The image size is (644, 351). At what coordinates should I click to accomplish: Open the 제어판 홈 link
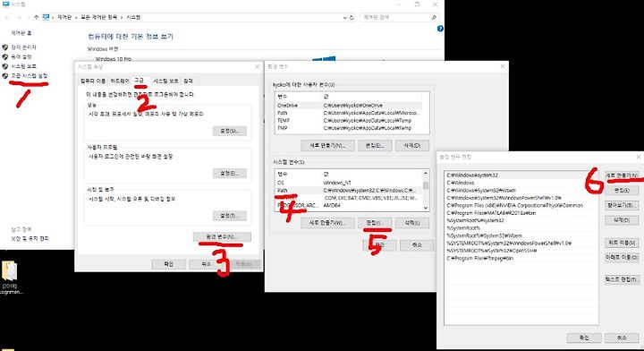pyautogui.click(x=21, y=33)
